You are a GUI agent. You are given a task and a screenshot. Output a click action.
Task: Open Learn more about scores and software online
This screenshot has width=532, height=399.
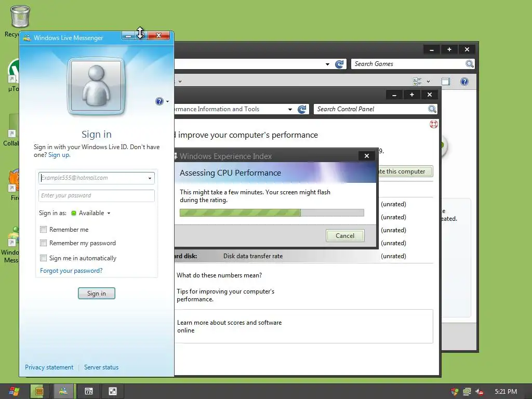tap(229, 326)
